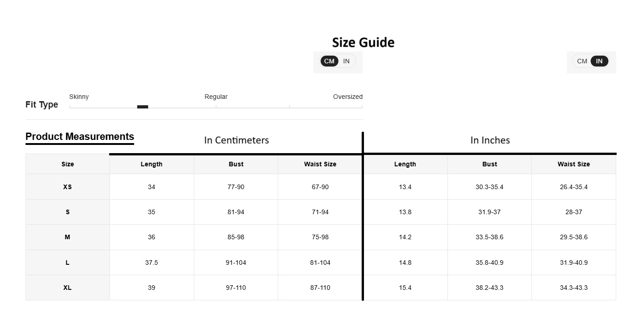644x319 pixels.
Task: Click the Skinny fit label
Action: 79,97
